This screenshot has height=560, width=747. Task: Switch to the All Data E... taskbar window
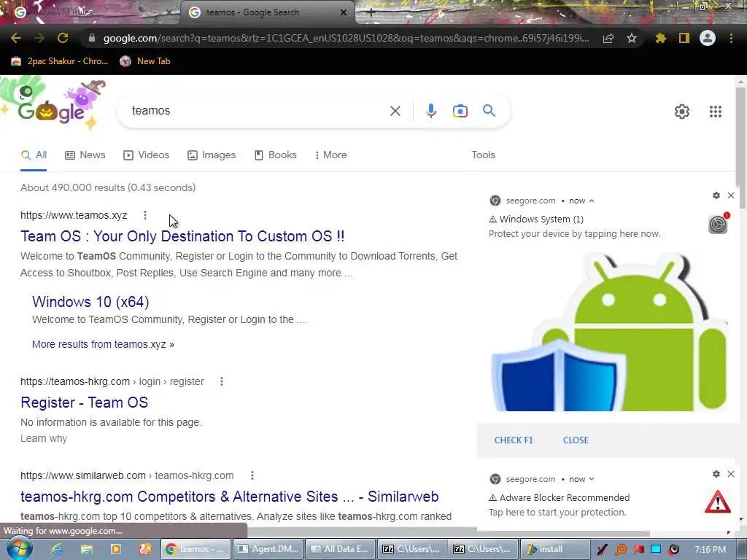click(340, 549)
